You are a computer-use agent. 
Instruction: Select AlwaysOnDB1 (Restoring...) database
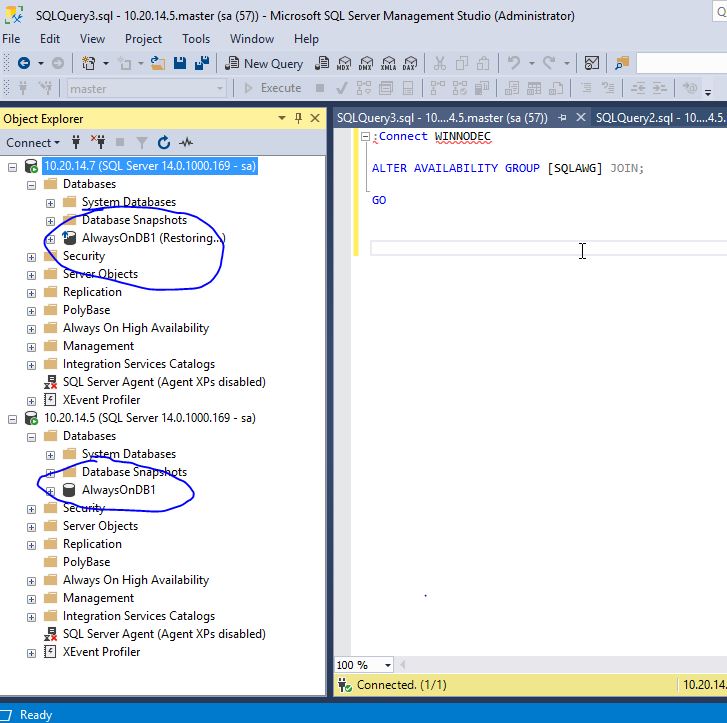pos(153,238)
